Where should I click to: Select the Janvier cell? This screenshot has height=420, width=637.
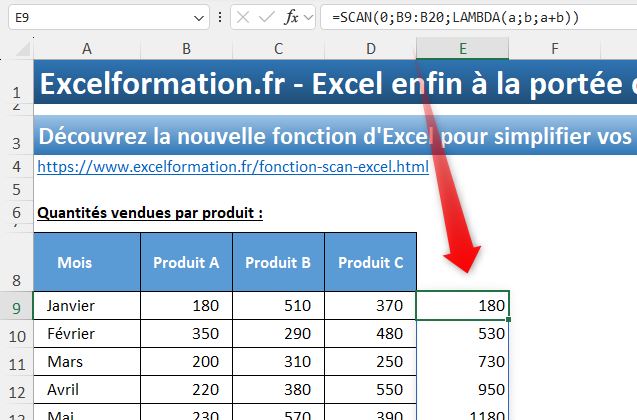[x=87, y=305]
